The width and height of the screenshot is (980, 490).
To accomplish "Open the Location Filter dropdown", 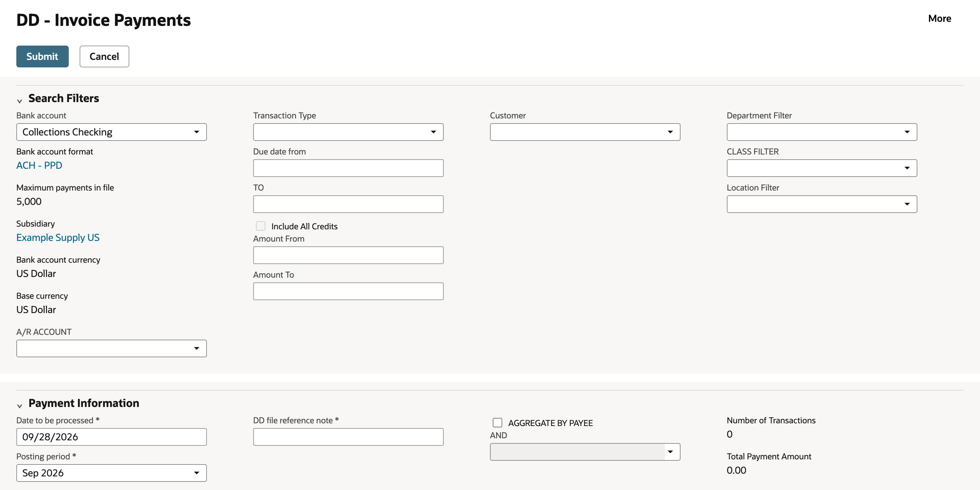I will [x=822, y=204].
